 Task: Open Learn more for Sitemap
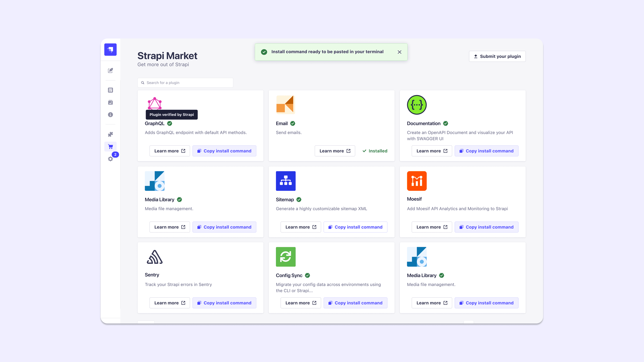click(301, 227)
